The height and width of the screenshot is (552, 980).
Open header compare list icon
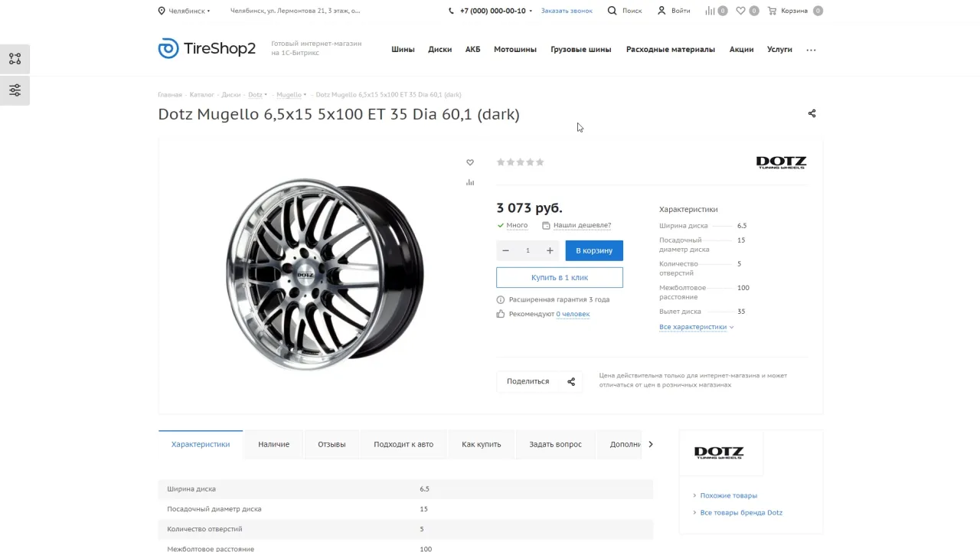(x=710, y=11)
